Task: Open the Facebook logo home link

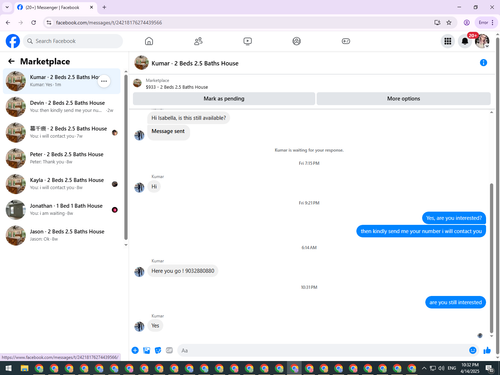Action: tap(13, 41)
